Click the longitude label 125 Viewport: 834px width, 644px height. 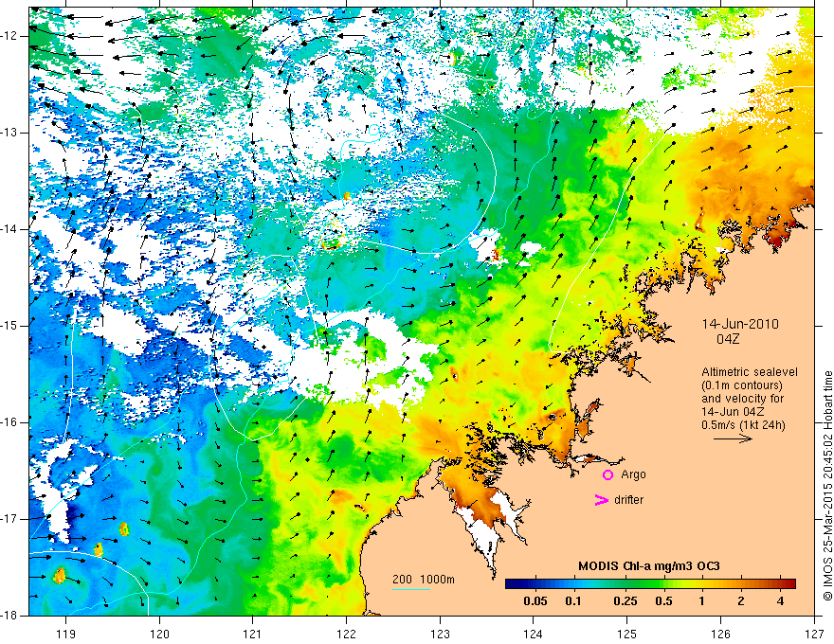627,634
